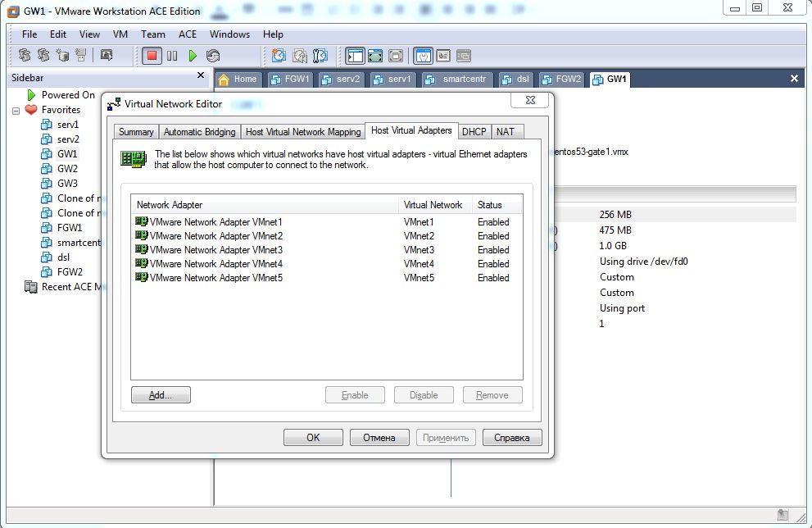
Task: Click the Revert to snapshot toolbar icon
Action: click(299, 56)
